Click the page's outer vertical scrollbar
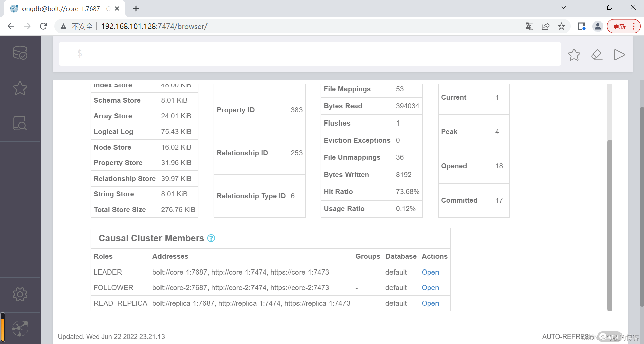644x344 pixels. [641, 206]
